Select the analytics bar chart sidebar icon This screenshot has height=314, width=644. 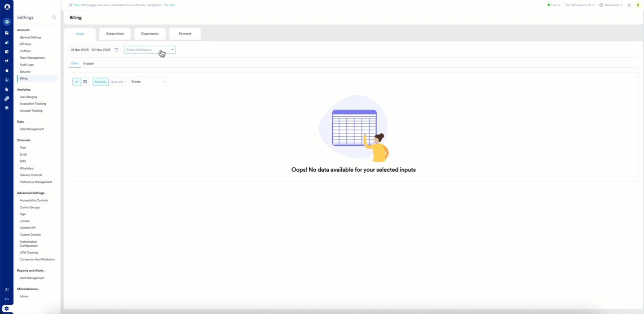click(7, 42)
